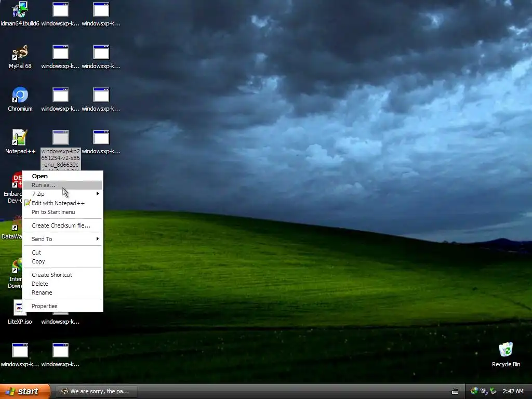The width and height of the screenshot is (532, 399).
Task: Select the Chromium desktop shortcut
Action: pyautogui.click(x=20, y=95)
